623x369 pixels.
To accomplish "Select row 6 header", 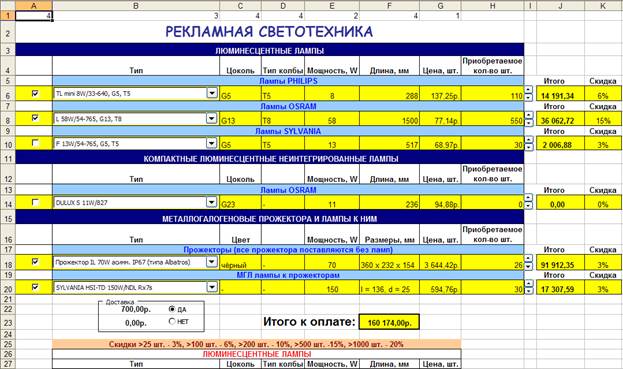I will pyautogui.click(x=8, y=93).
